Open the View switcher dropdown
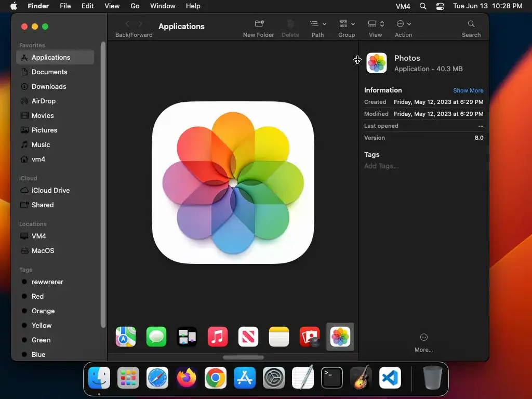Viewport: 532px width, 399px height. (376, 24)
